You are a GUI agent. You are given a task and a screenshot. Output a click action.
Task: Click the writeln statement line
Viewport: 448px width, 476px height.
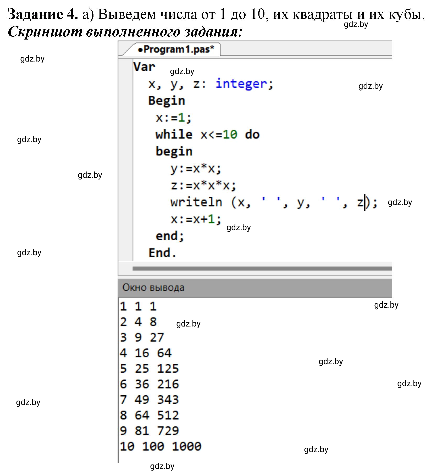(274, 202)
